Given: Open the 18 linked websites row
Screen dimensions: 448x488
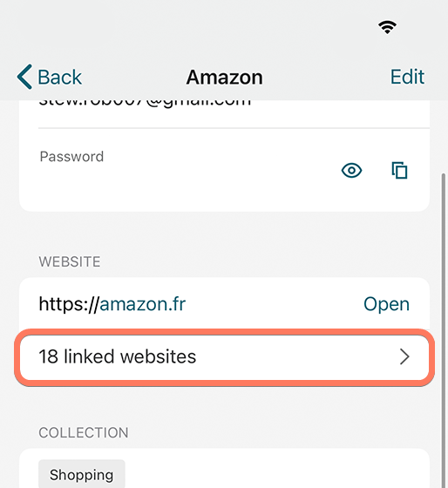Looking at the screenshot, I should 224,357.
